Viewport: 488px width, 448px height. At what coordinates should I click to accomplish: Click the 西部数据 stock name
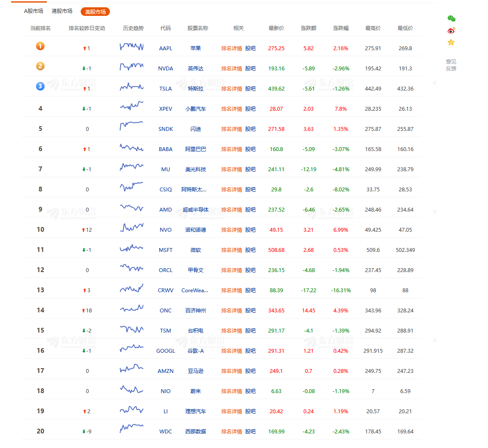(196, 432)
